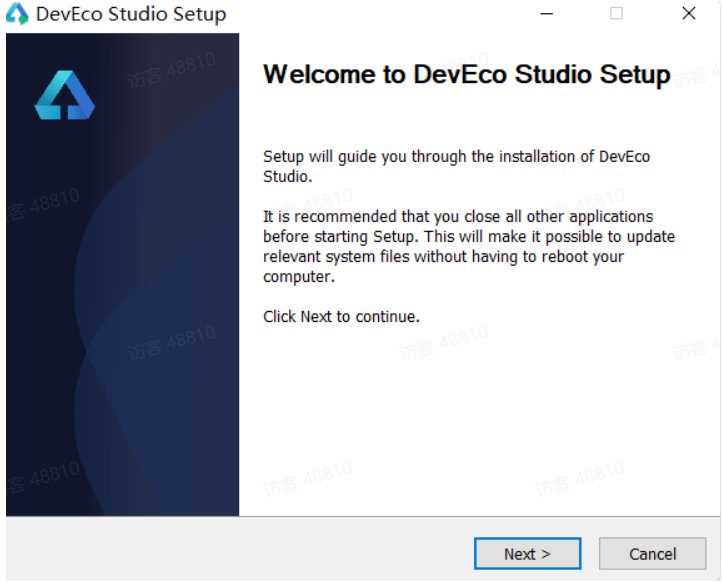The image size is (723, 583).
Task: Click the gray footer area left of Next
Action: [240, 550]
